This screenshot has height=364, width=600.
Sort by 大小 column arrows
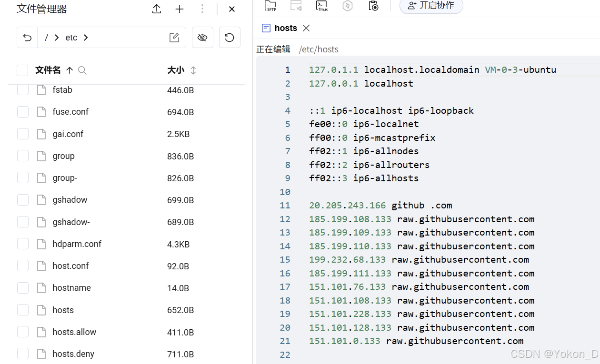click(x=193, y=70)
